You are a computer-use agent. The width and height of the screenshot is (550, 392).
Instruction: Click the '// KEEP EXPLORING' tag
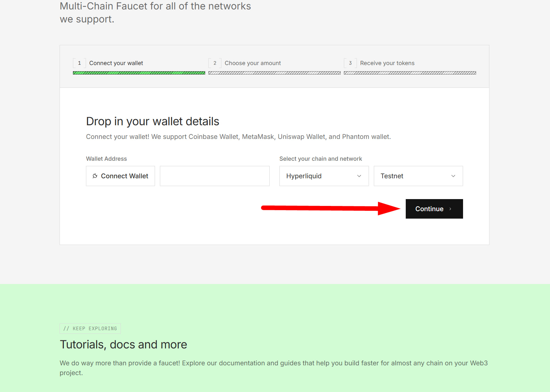click(90, 329)
